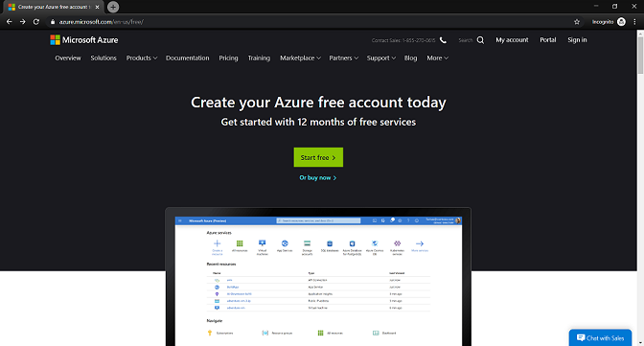
Task: Open the Documentation nav item
Action: (187, 58)
